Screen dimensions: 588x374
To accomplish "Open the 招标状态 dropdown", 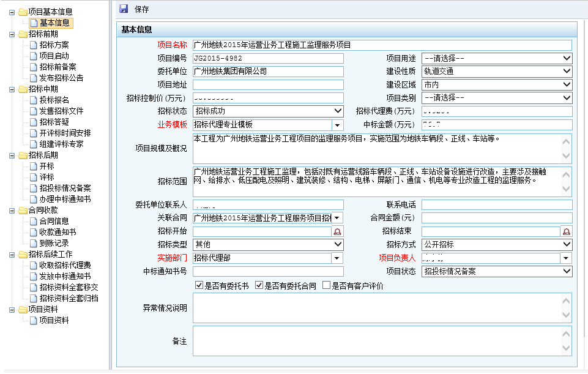I will [338, 111].
